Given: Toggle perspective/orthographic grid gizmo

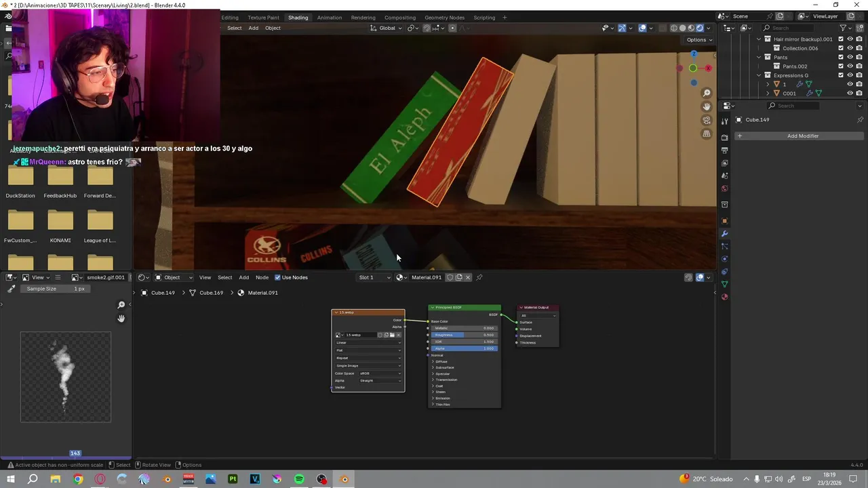Looking at the screenshot, I should pyautogui.click(x=707, y=134).
